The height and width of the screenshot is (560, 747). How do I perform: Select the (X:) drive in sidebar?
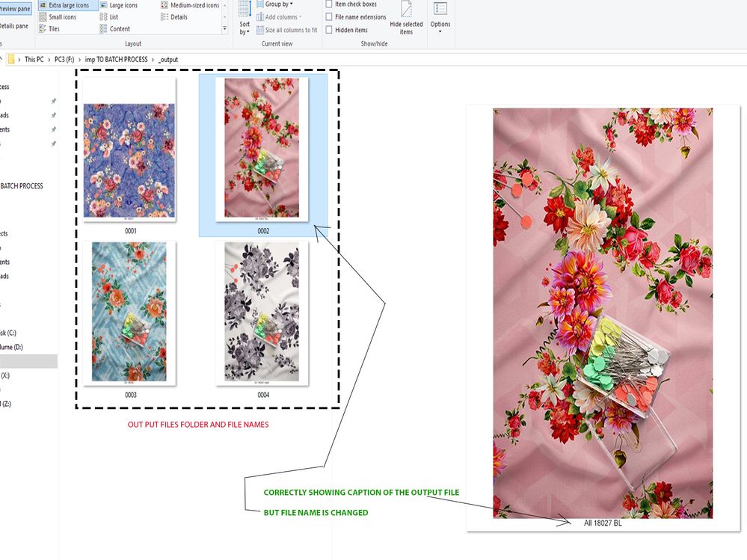click(5, 375)
